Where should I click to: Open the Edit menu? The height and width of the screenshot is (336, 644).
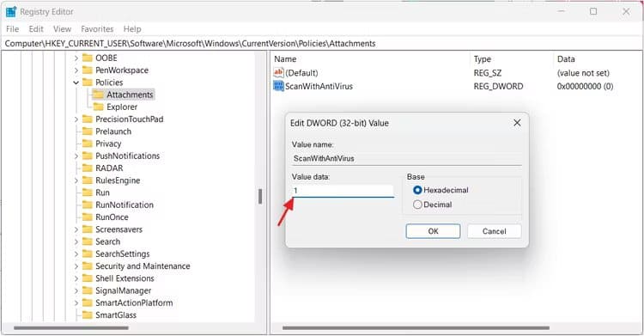tap(36, 29)
